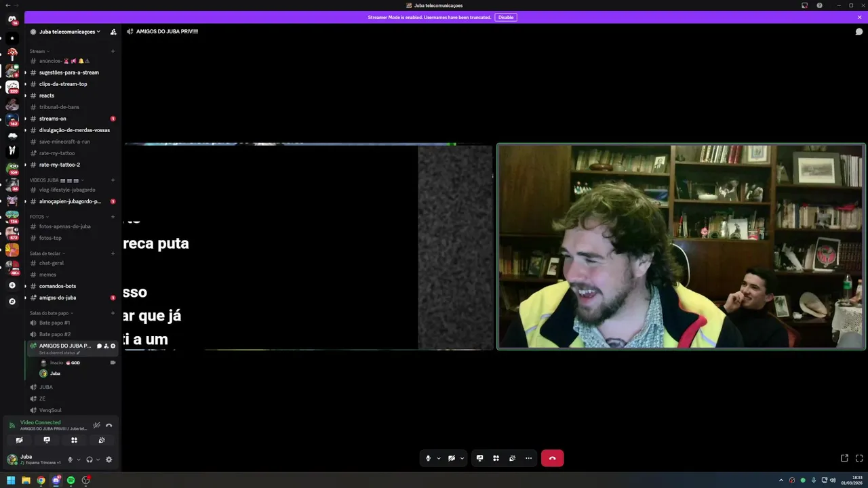The image size is (868, 488).
Task: Create channel in Salas do bate papo category
Action: click(113, 313)
